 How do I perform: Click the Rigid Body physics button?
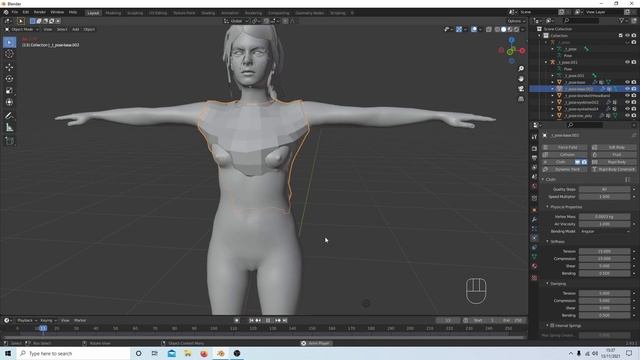pyautogui.click(x=613, y=162)
